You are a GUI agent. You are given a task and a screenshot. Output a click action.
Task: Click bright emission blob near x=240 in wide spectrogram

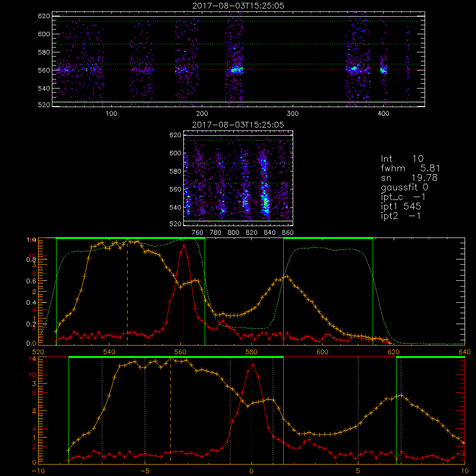pos(237,70)
